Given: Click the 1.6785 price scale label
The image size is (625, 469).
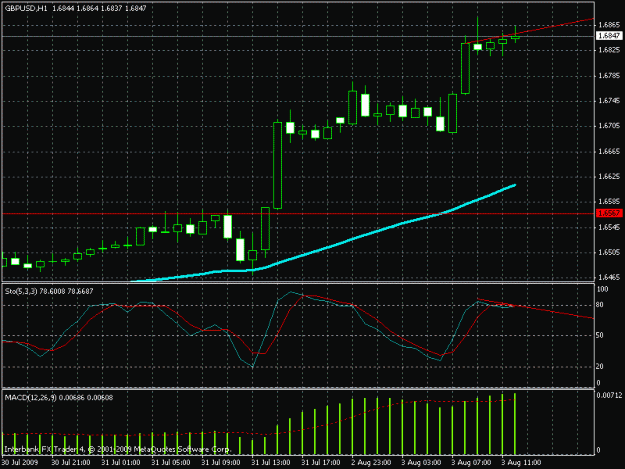Looking at the screenshot, I should click(x=609, y=75).
